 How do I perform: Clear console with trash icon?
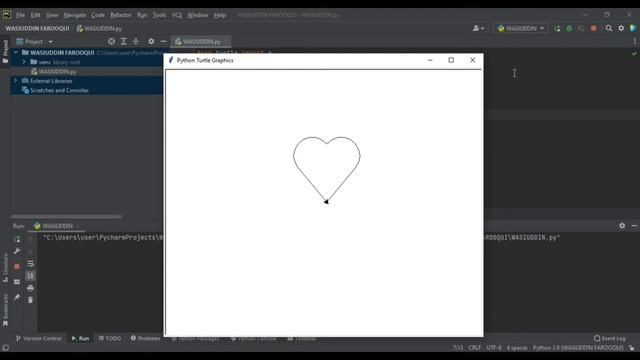30,300
